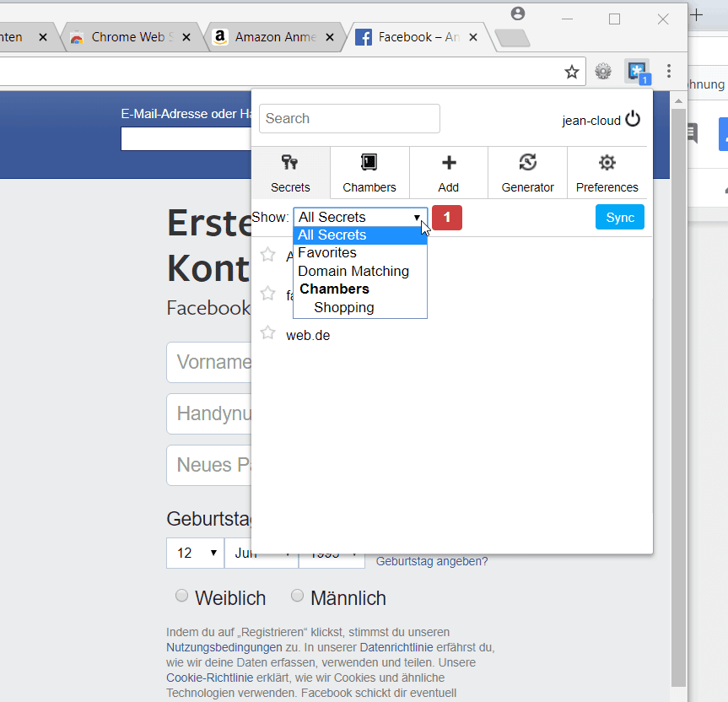The width and height of the screenshot is (728, 702).
Task: Collapse the Show combo box arrow
Action: [417, 218]
